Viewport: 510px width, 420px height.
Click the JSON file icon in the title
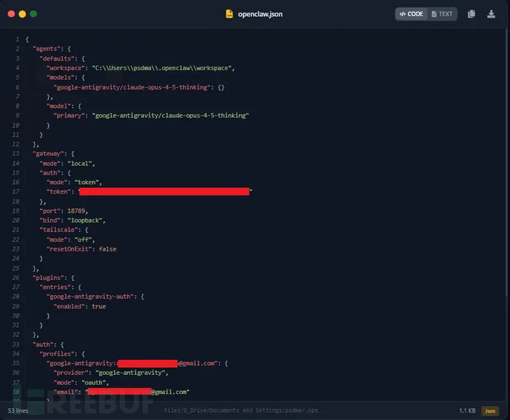(x=229, y=14)
